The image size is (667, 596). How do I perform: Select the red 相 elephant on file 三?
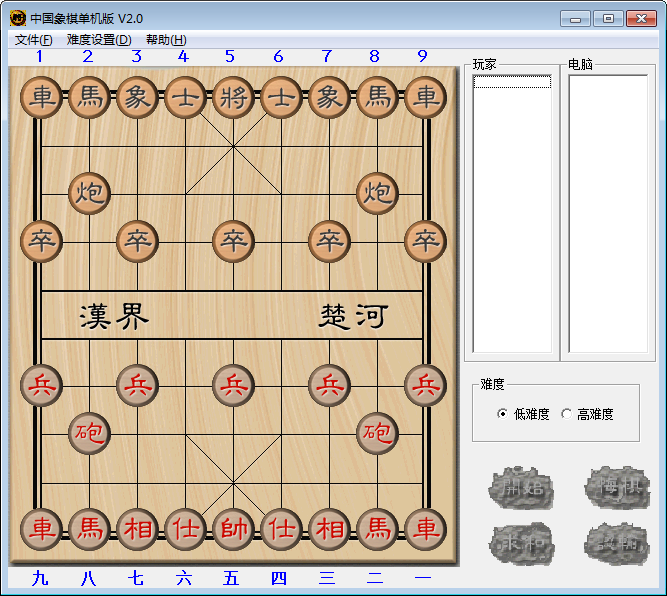(x=329, y=529)
